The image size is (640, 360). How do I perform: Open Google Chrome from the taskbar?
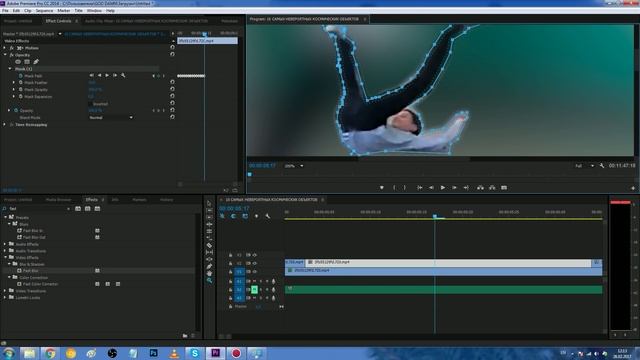[x=50, y=353]
